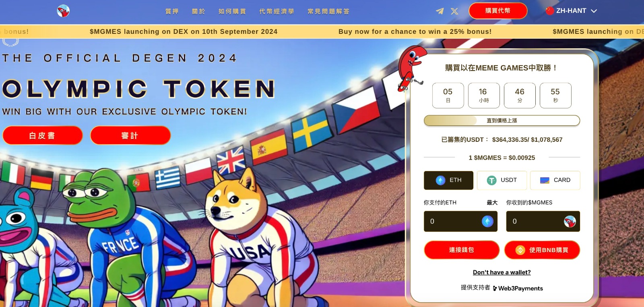Click the 連接錢包 connect wallet button
The image size is (644, 307).
[x=462, y=250]
